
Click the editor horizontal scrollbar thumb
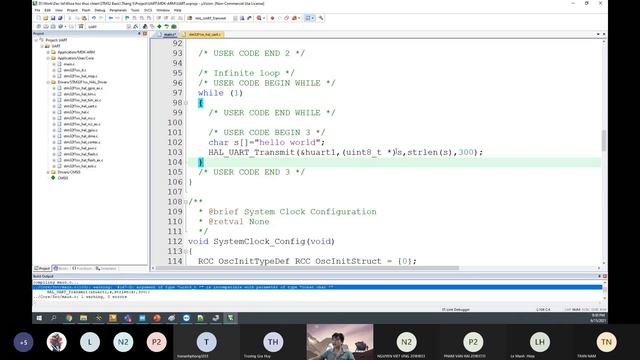[x=307, y=268]
